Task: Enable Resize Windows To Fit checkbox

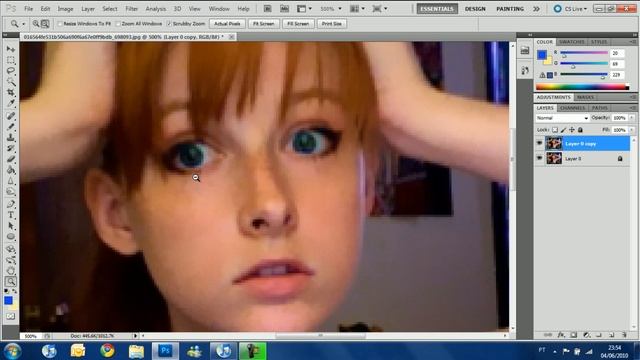Action: pyautogui.click(x=60, y=24)
